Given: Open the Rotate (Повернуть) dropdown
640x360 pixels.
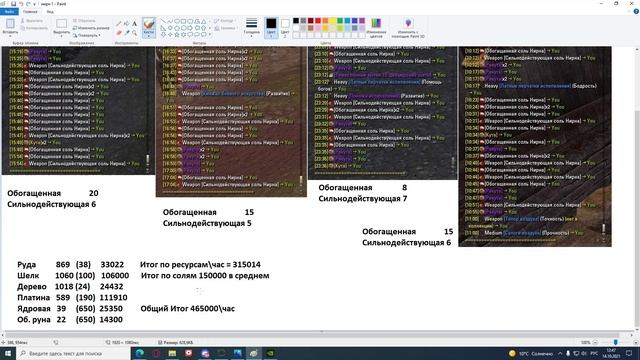Looking at the screenshot, I should 87,36.
